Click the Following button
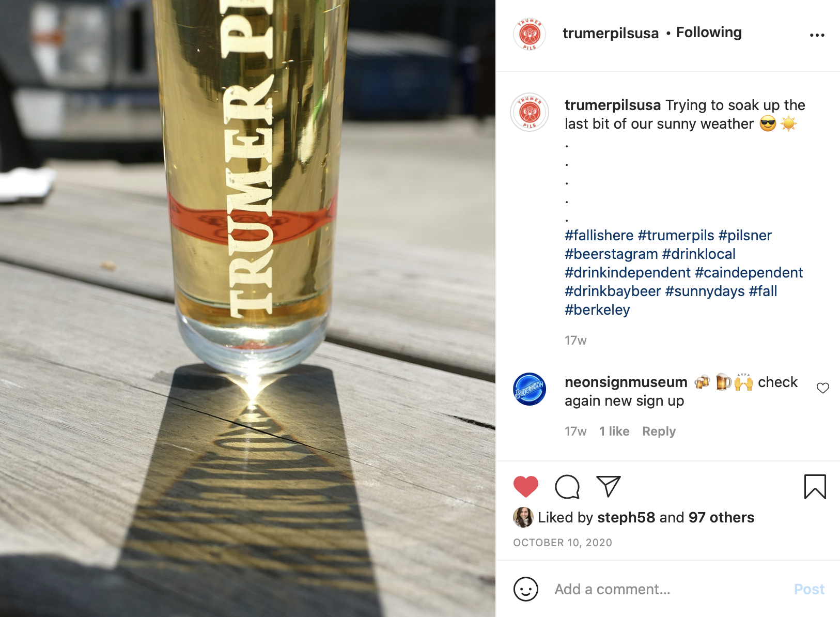 (x=709, y=33)
